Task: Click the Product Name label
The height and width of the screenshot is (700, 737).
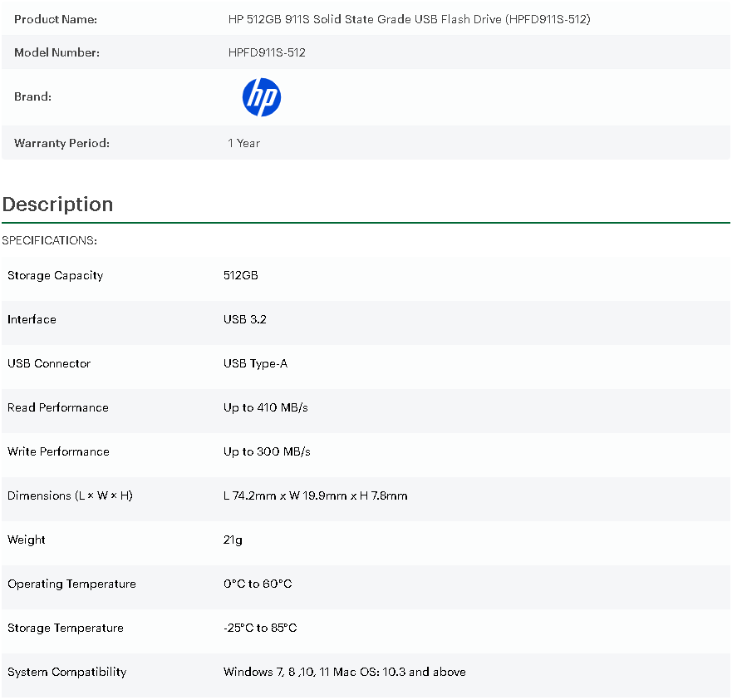Action: pos(55,19)
